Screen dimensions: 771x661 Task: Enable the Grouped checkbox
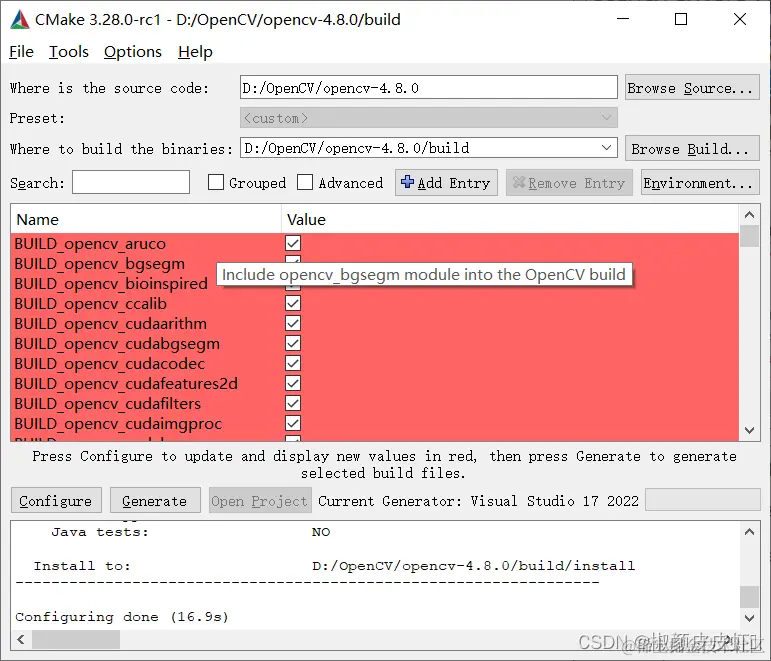coord(216,182)
